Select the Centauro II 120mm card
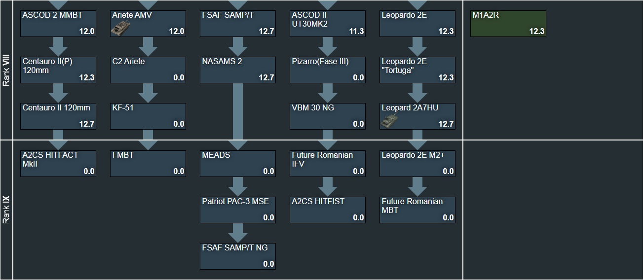The height and width of the screenshot is (280, 644). point(58,116)
